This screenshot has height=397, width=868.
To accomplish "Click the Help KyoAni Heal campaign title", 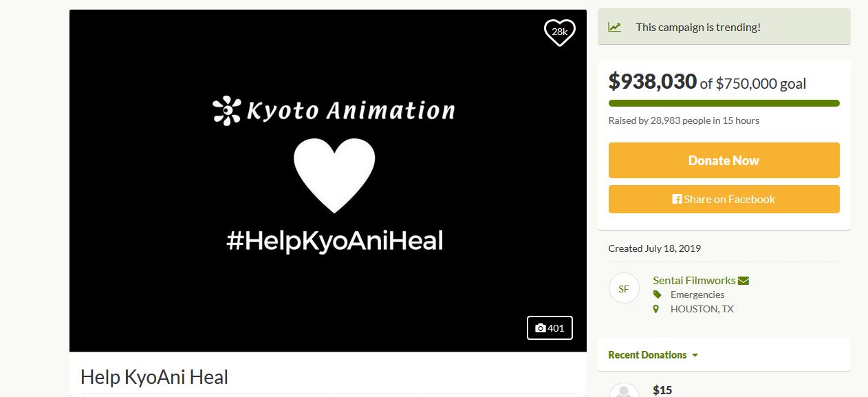I will tap(154, 377).
